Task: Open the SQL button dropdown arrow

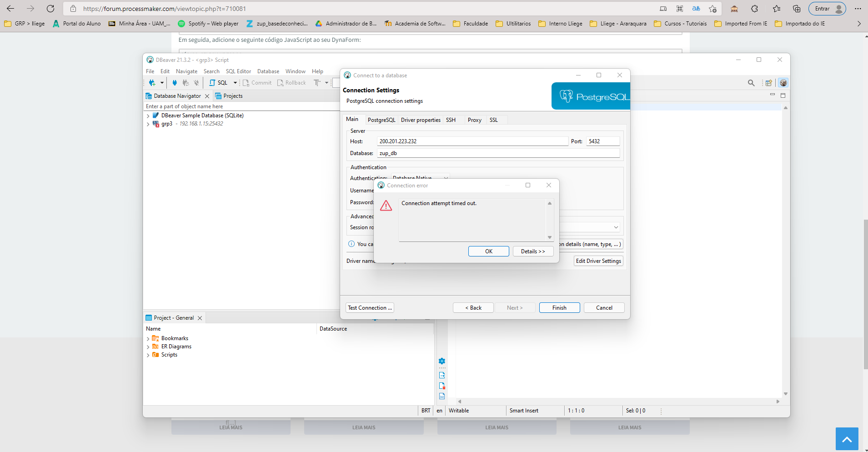Action: pyautogui.click(x=235, y=83)
